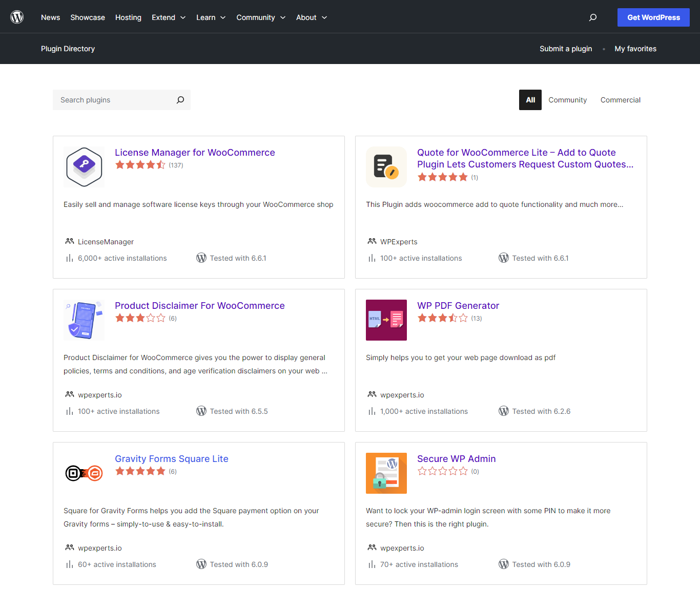Expand the Extend menu
This screenshot has height=589, width=700.
[169, 17]
